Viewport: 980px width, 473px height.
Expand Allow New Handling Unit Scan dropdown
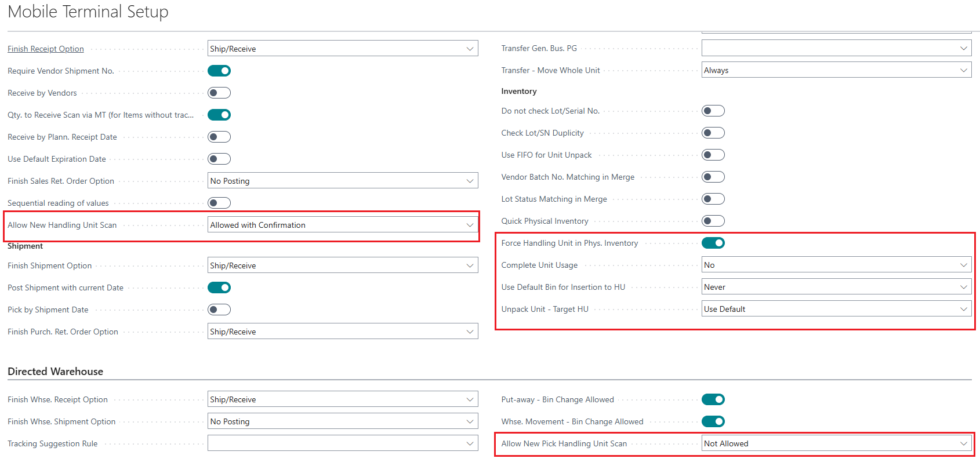point(342,225)
